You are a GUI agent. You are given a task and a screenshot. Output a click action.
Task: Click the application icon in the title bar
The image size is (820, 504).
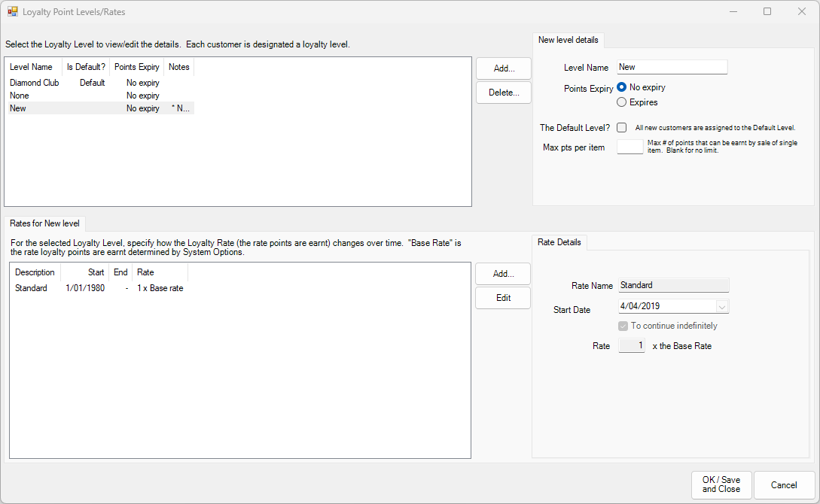[14, 11]
